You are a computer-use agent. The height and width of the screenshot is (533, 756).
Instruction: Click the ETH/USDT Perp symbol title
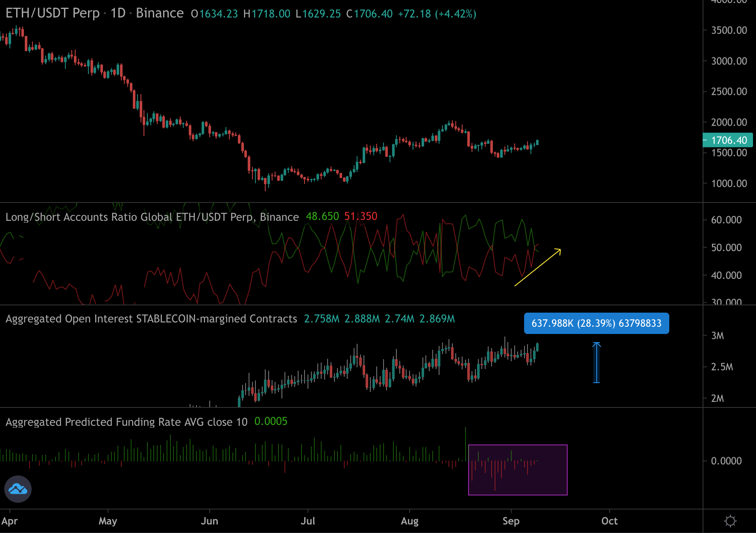(x=53, y=13)
